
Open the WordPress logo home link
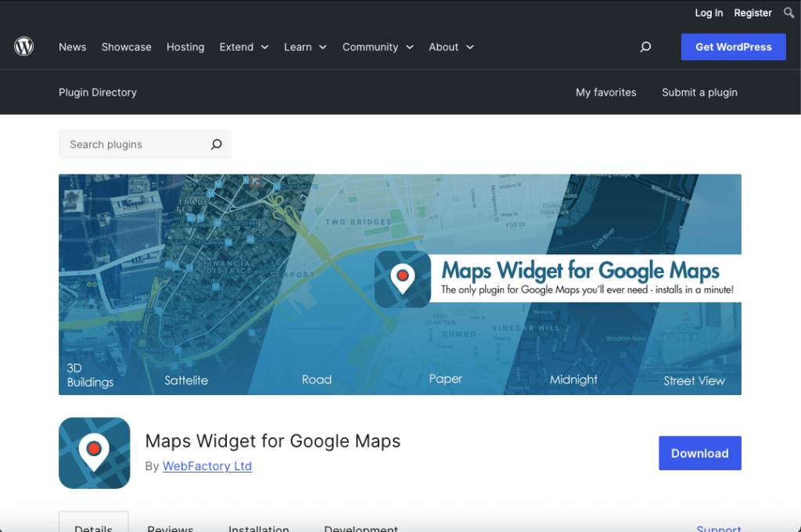pyautogui.click(x=24, y=46)
